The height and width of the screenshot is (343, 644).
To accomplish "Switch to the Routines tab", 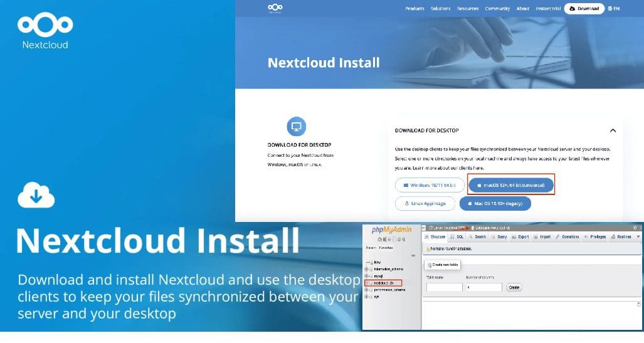I will coord(621,237).
